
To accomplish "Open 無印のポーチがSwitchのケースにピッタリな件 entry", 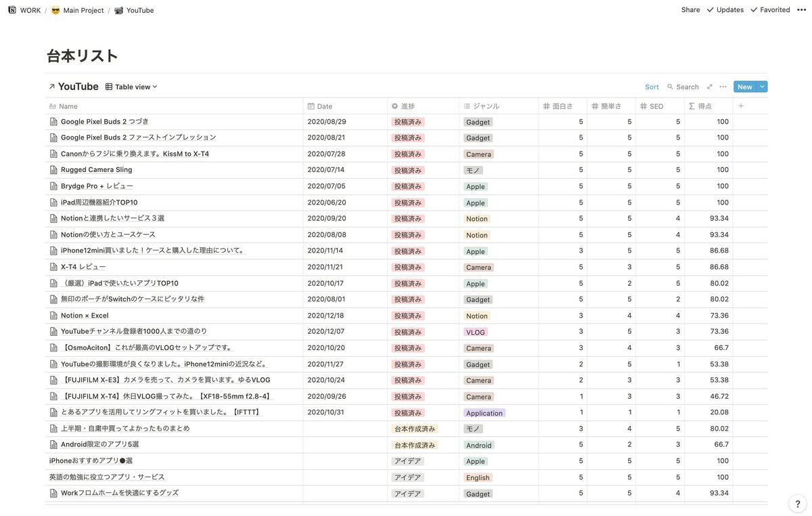I will tap(133, 299).
